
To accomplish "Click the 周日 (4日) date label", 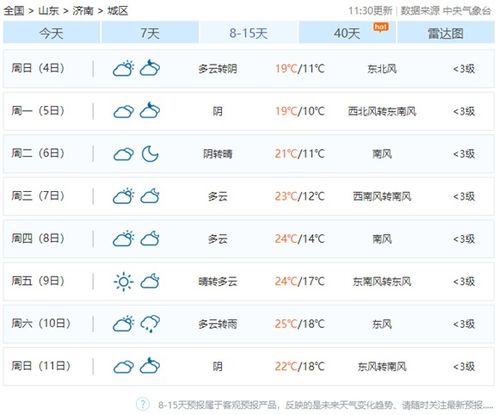I will 38,68.
